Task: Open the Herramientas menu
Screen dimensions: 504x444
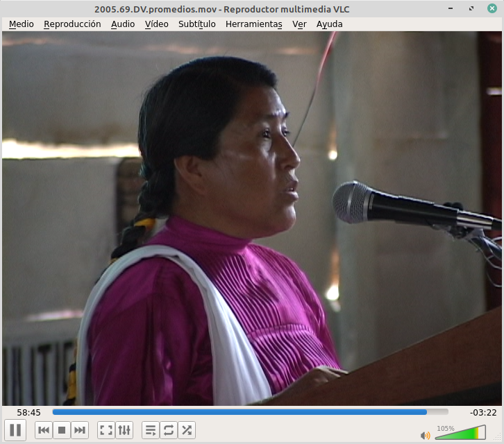Action: coord(253,24)
